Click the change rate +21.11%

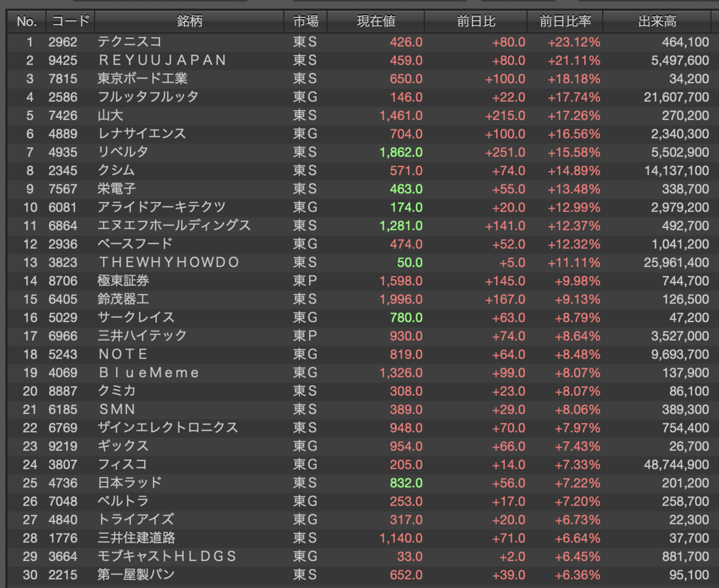point(573,60)
